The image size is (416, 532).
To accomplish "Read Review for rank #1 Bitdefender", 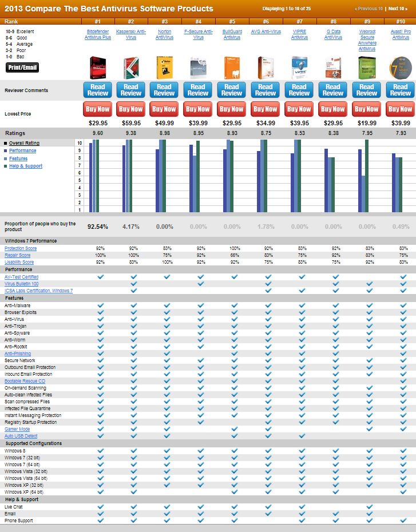I will 98,90.
